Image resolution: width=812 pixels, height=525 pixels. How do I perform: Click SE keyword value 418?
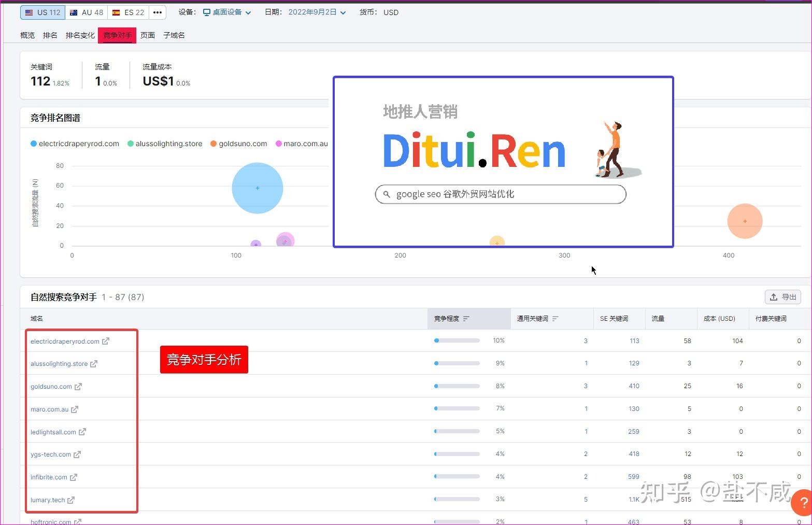coord(634,454)
